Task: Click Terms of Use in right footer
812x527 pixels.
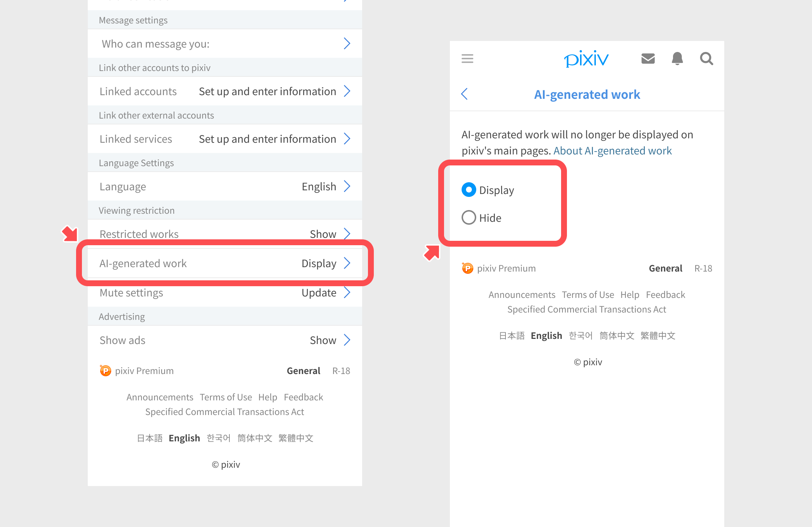Action: click(588, 295)
